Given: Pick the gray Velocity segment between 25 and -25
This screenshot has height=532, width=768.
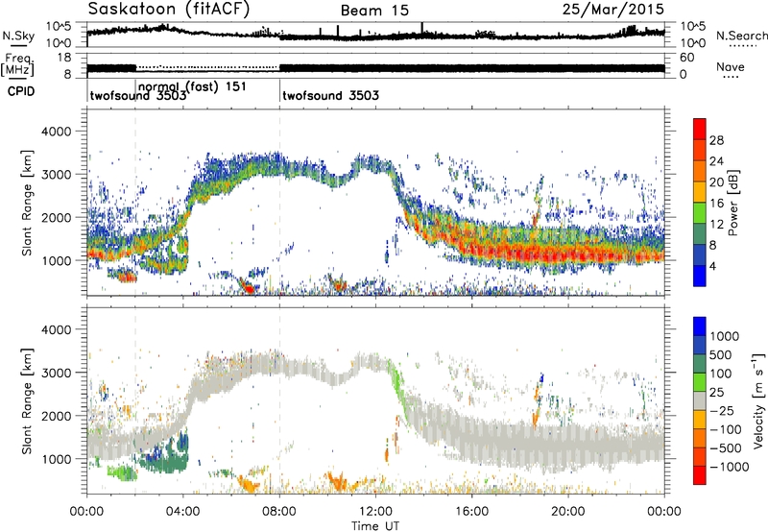Looking at the screenshot, I should 700,400.
